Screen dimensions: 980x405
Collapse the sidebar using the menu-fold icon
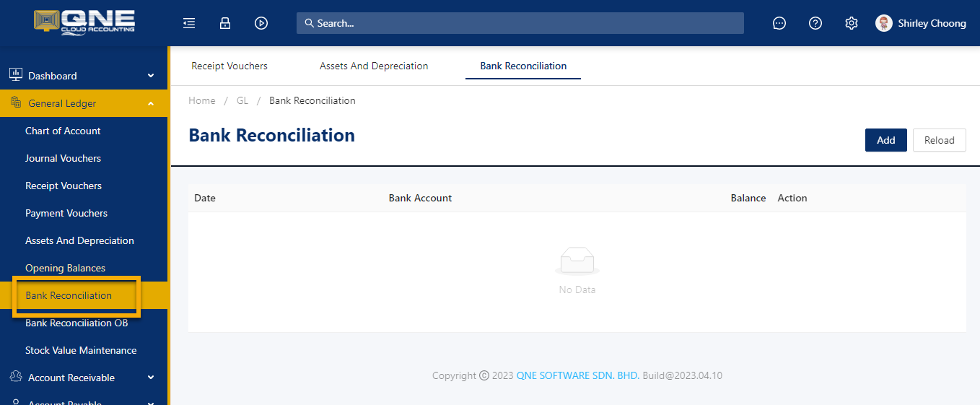coord(189,23)
